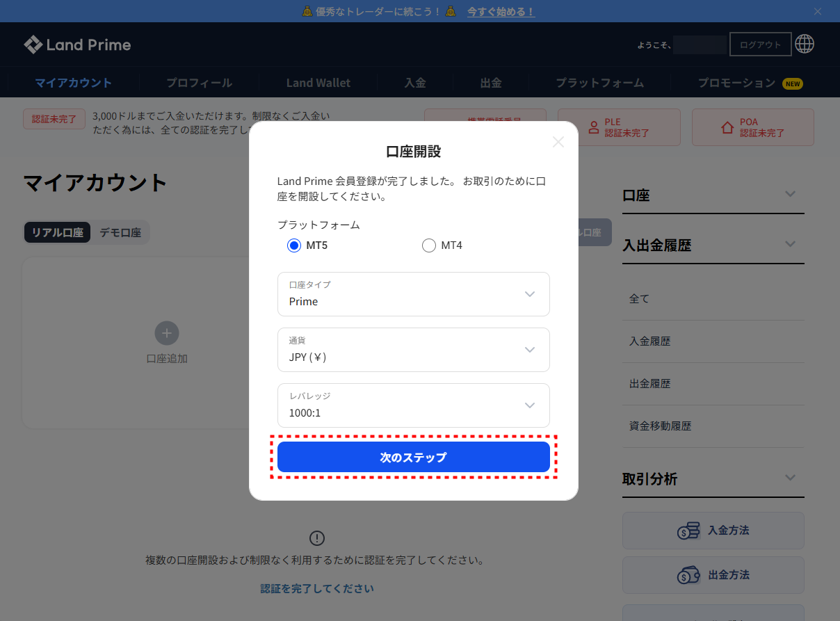Open the マイアカウント nav tab
Image resolution: width=840 pixels, height=621 pixels.
click(74, 83)
